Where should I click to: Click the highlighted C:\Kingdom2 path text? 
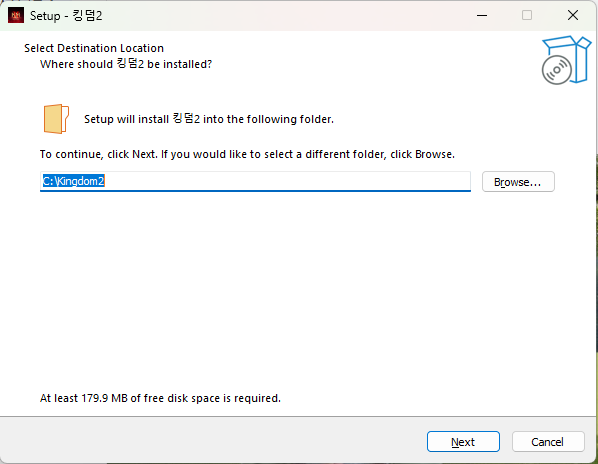73,181
